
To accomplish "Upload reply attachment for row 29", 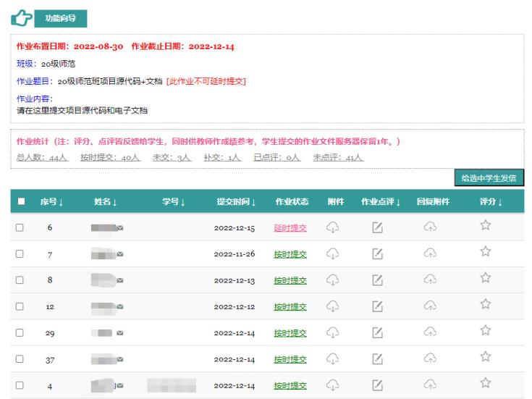I will pos(430,333).
